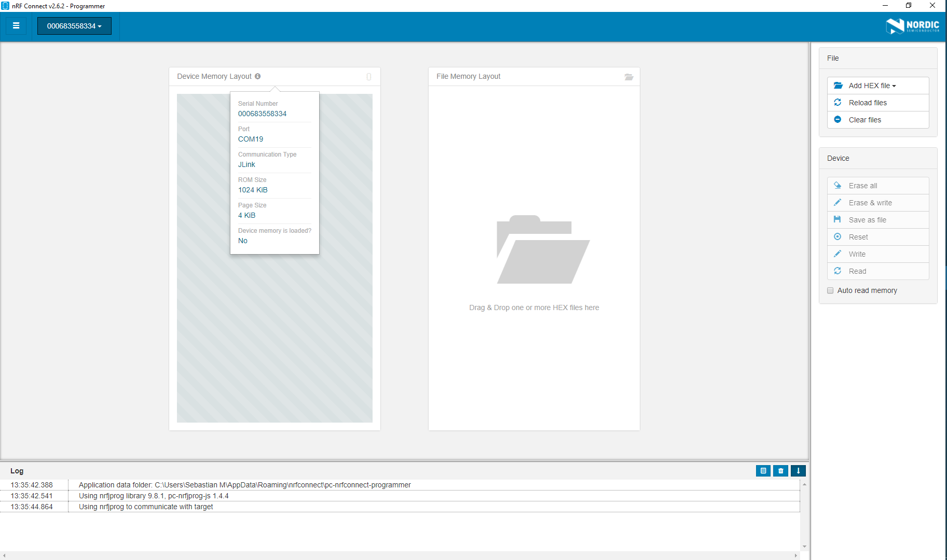This screenshot has height=560, width=947.
Task: Restore down the nRF Connect window
Action: (909, 6)
